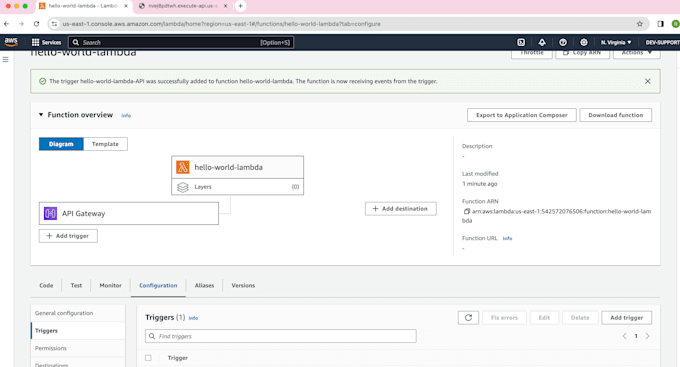Open browser side panel icon
Viewport: 680px width, 367px height.
point(660,24)
